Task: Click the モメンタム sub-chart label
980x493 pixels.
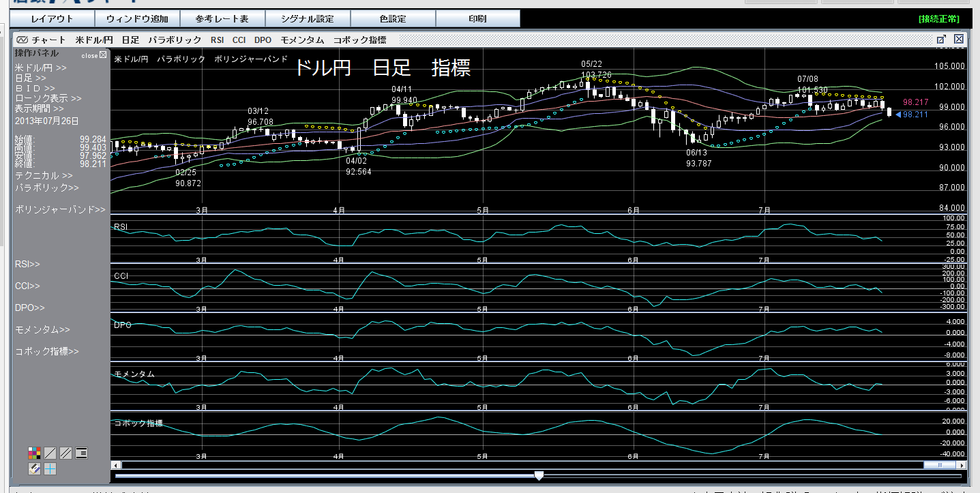Action: (x=134, y=374)
